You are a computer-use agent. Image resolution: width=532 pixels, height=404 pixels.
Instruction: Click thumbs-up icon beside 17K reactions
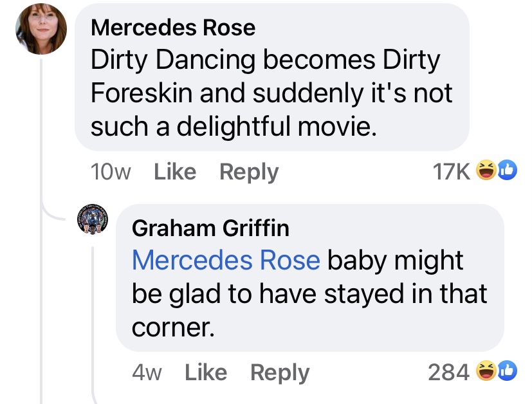(x=506, y=171)
